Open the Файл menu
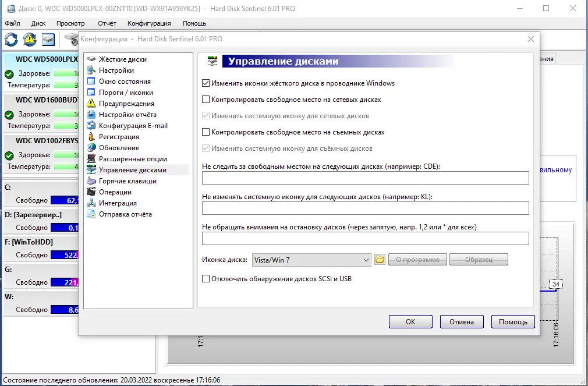The height and width of the screenshot is (386, 588). tap(12, 23)
